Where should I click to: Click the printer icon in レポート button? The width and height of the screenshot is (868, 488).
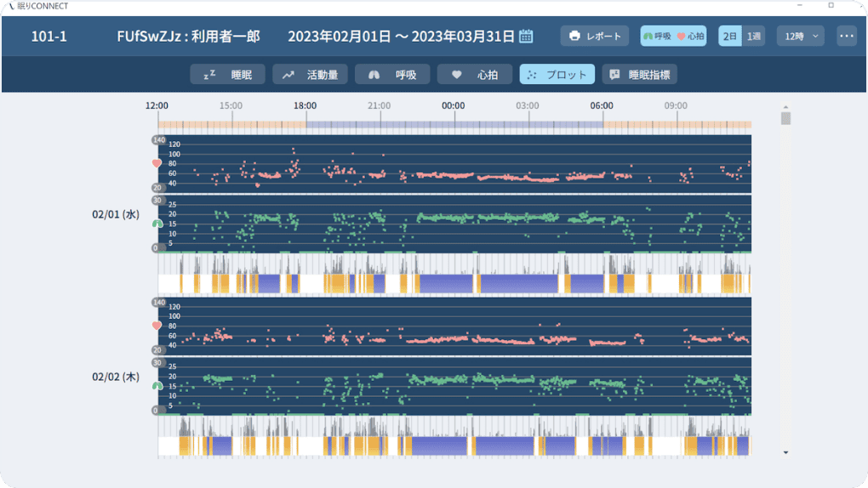pos(574,37)
